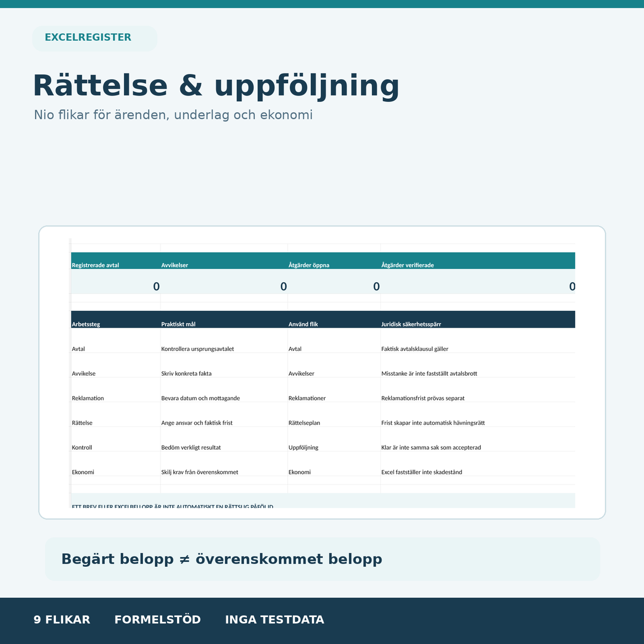Viewport: 644px width, 644px height.
Task: Click the 'FORMELSTÖD' footer label
Action: tap(158, 620)
